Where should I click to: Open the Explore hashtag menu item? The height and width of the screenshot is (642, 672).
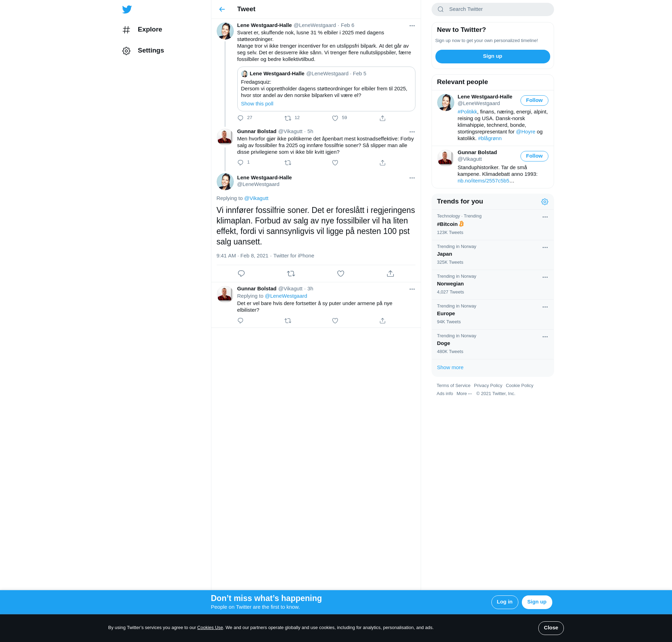click(142, 29)
